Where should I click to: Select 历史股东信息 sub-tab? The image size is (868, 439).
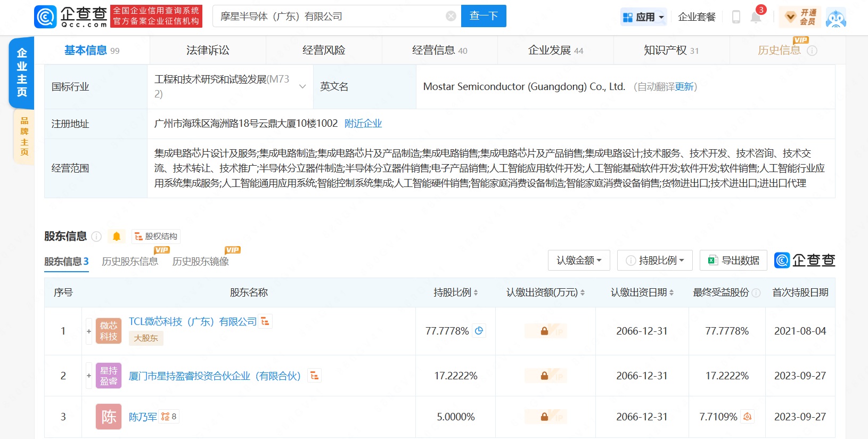coord(130,262)
